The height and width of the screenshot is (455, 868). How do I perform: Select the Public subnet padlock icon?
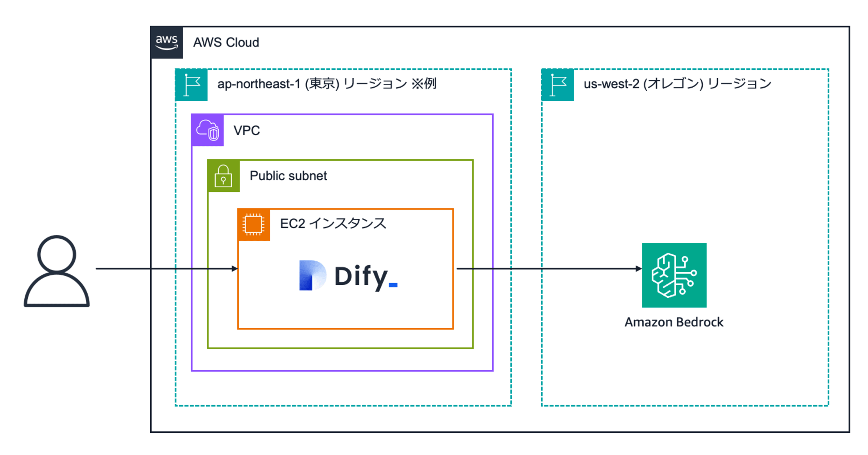coord(224,176)
